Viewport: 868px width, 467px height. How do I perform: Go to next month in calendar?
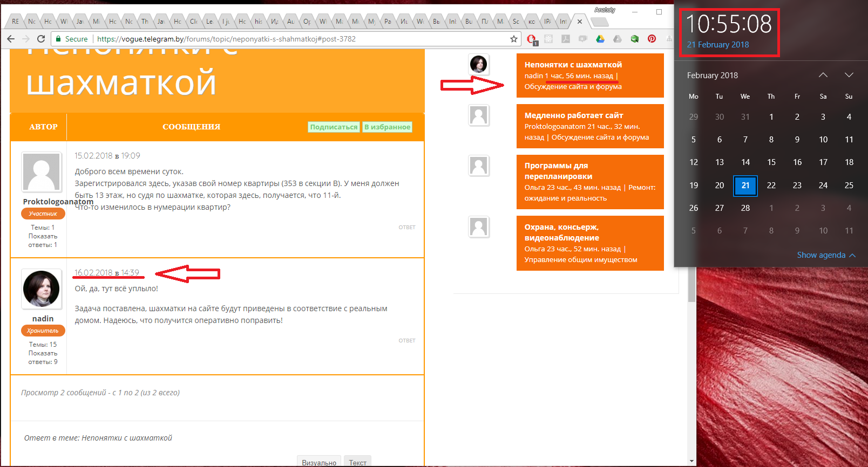point(849,75)
